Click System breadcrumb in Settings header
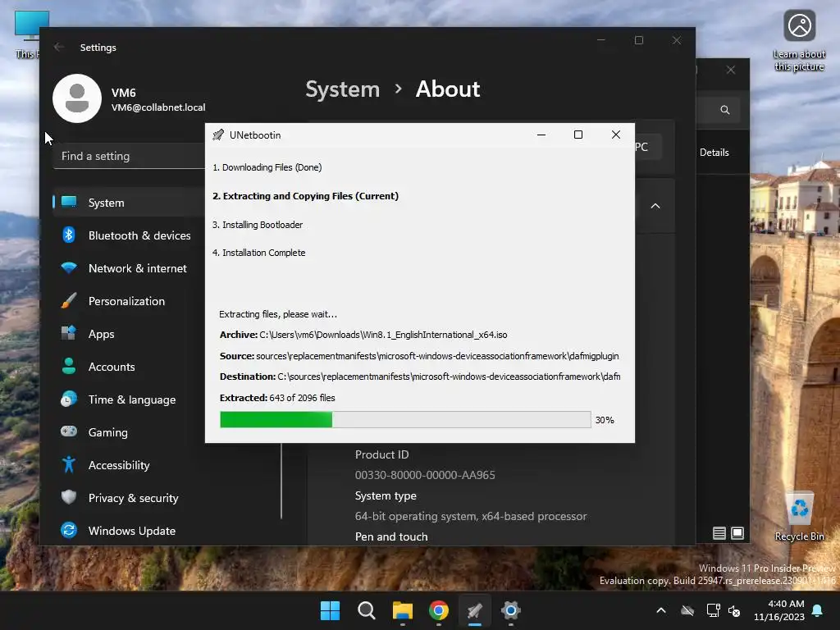 point(342,89)
